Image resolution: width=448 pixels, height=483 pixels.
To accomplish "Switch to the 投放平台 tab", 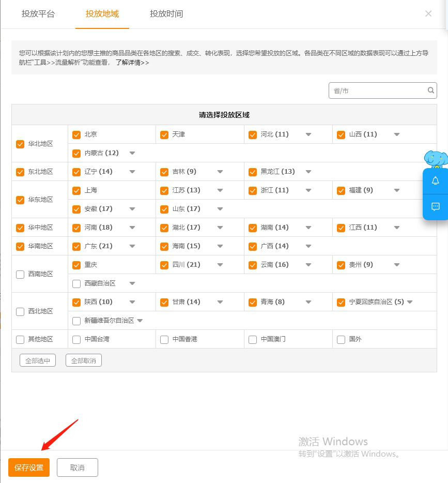I will (38, 14).
